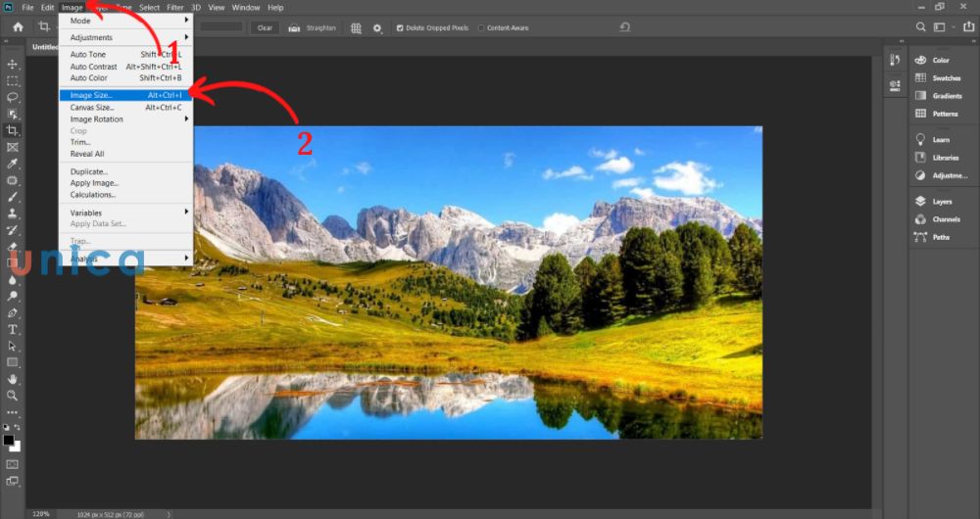Open the Swatches panel

click(938, 78)
